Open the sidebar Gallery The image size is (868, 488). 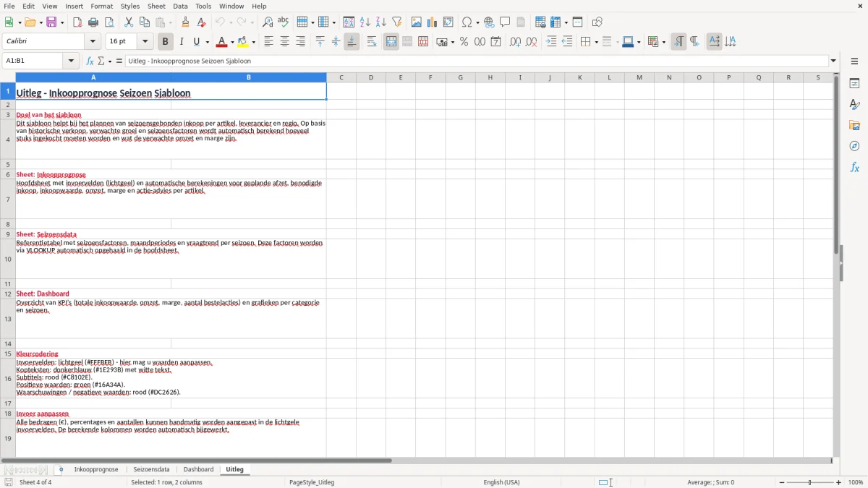(854, 125)
